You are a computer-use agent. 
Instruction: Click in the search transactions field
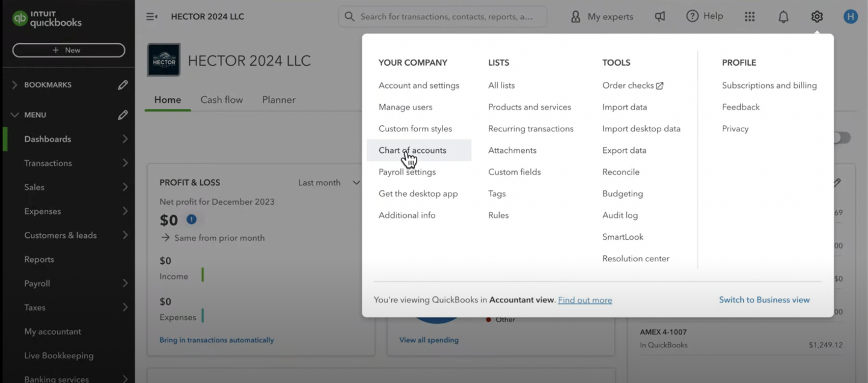[x=443, y=17]
